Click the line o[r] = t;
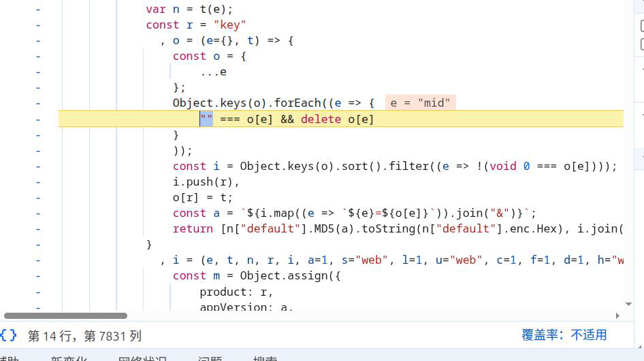 (202, 198)
